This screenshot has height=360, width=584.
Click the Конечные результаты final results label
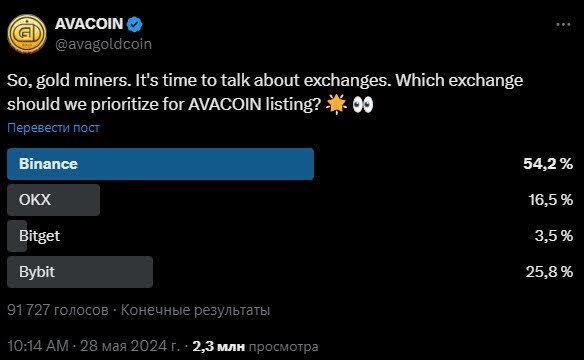pos(195,310)
